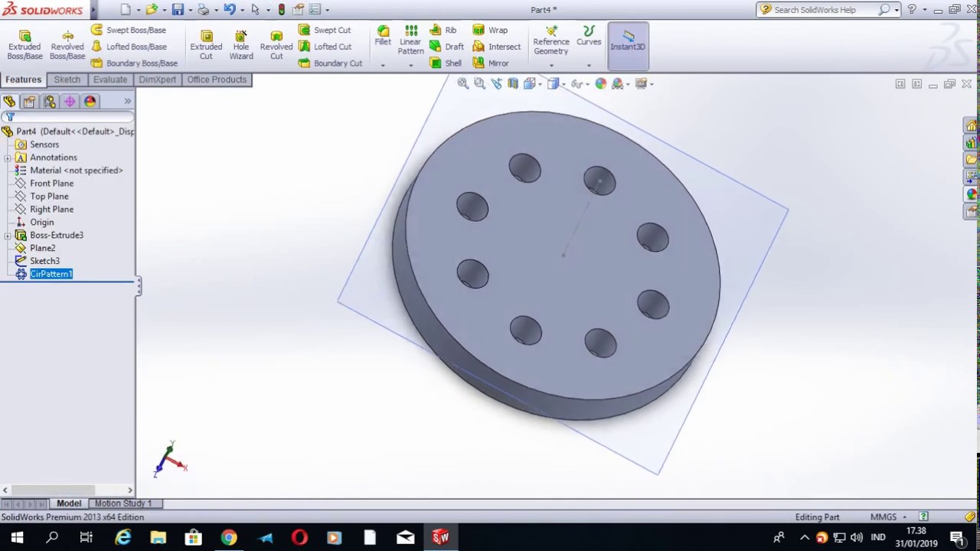
Task: Select the Model bottom tab
Action: pos(68,504)
